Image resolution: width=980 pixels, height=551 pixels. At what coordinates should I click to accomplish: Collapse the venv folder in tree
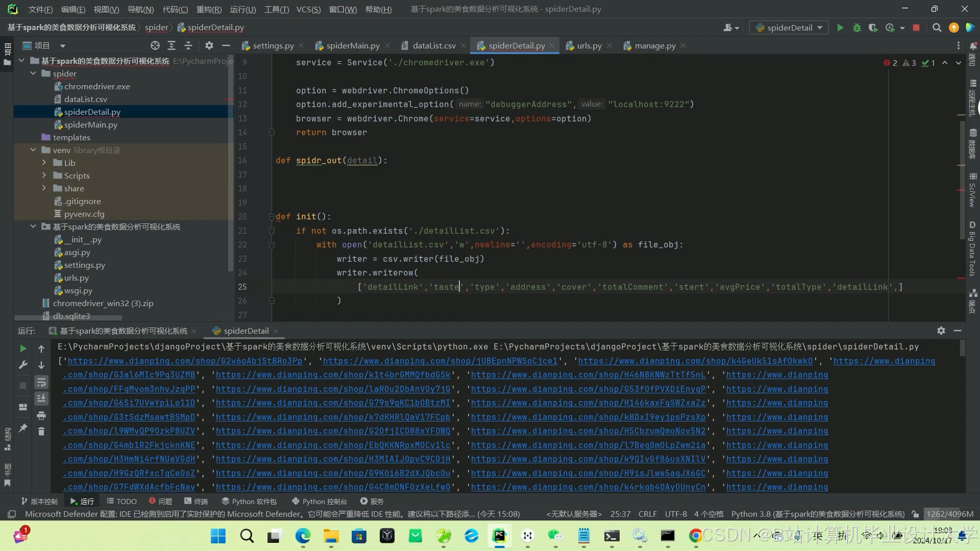[x=33, y=150]
